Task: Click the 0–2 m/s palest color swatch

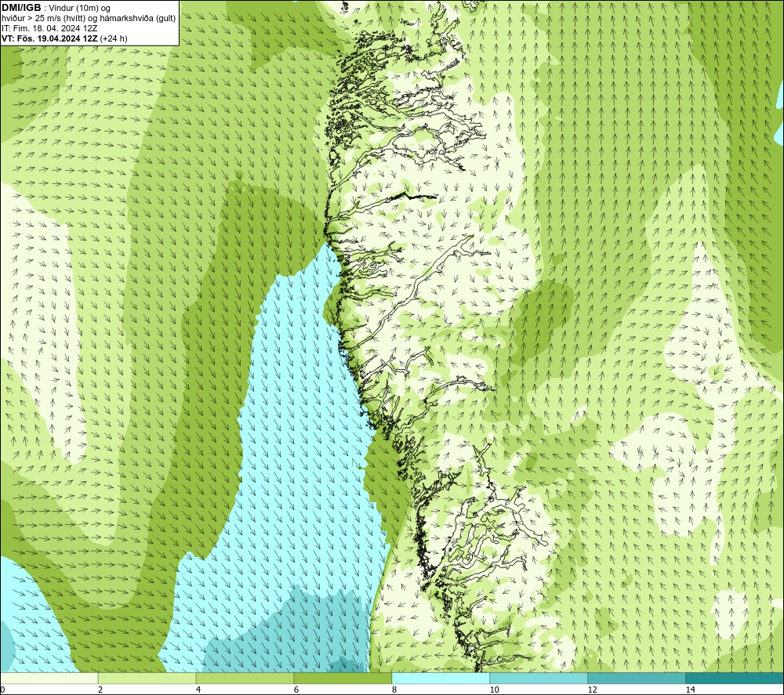Action: (49, 678)
